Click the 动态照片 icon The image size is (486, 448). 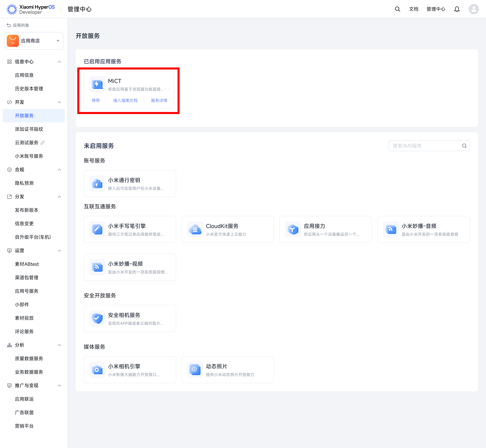[195, 370]
